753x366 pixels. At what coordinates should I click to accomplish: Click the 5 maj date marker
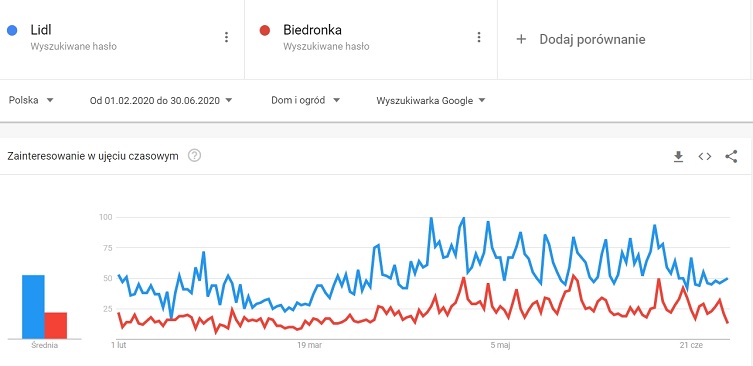[500, 345]
